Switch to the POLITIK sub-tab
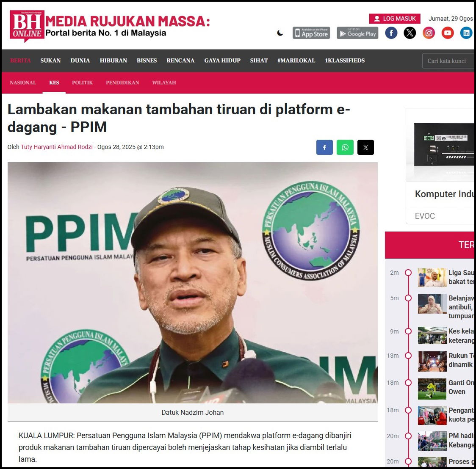Image resolution: width=476 pixels, height=469 pixels. click(82, 83)
